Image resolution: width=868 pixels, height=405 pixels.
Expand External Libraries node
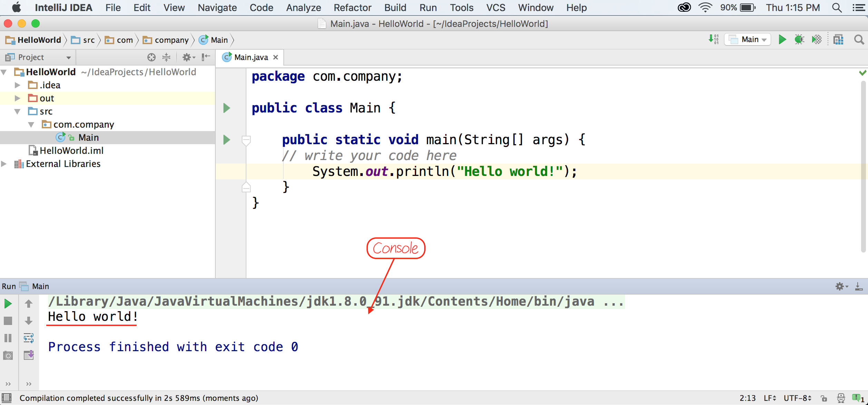click(x=4, y=164)
